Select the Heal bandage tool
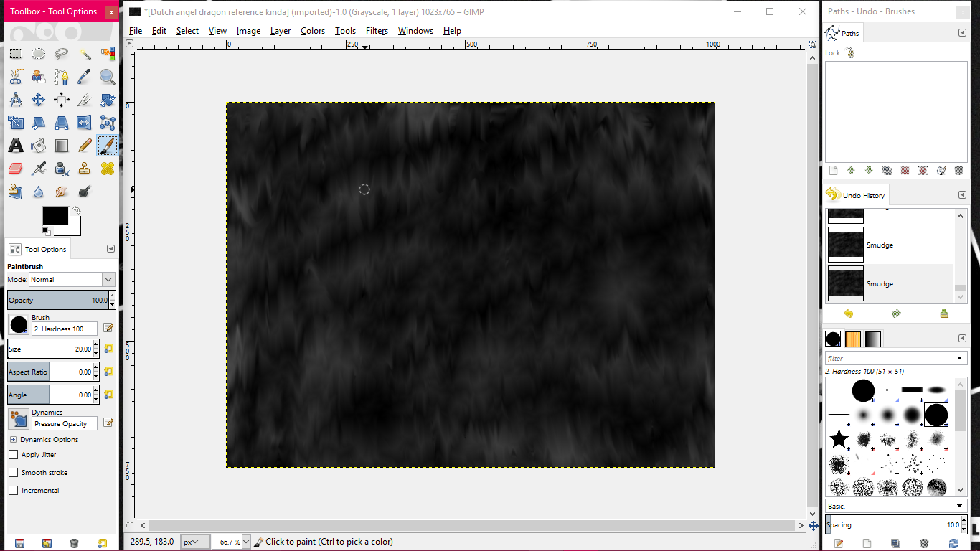 click(108, 169)
